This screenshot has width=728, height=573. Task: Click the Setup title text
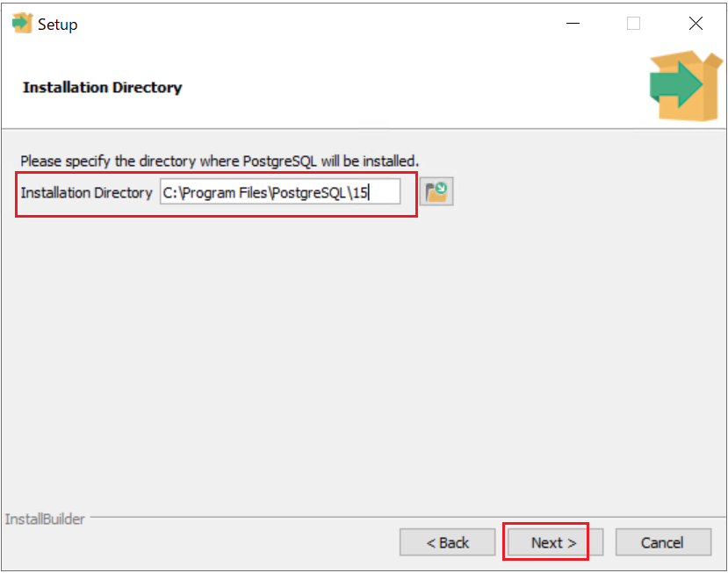click(58, 24)
